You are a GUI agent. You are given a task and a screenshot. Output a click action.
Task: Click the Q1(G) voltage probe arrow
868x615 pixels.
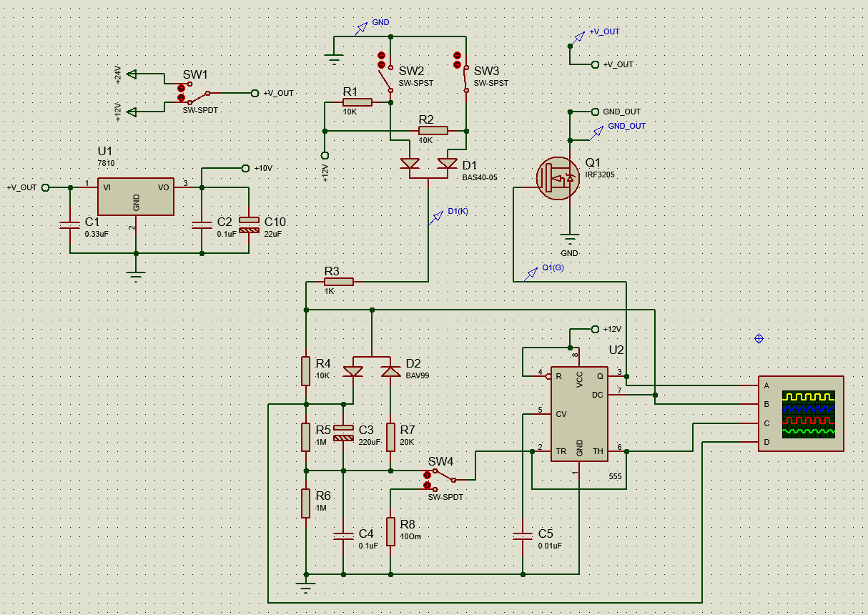[x=532, y=272]
